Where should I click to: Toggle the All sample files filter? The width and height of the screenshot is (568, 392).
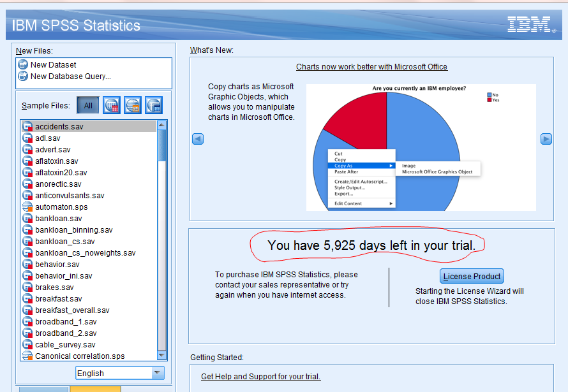point(88,105)
